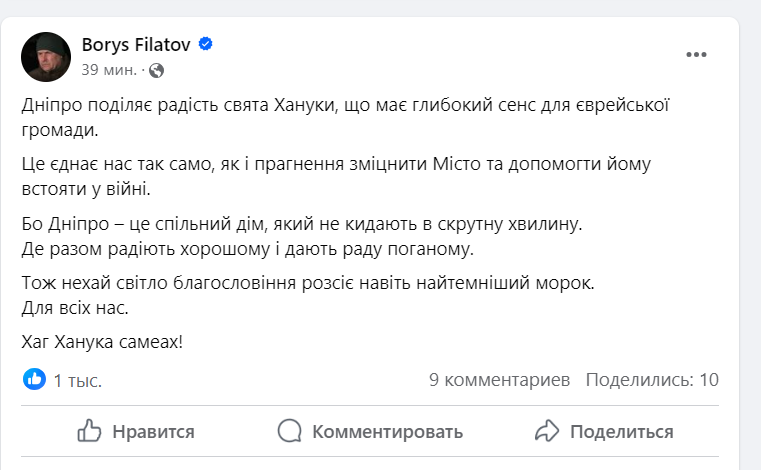761x470 pixels.
Task: Open Borys Filatov's profile picture
Action: click(x=46, y=56)
